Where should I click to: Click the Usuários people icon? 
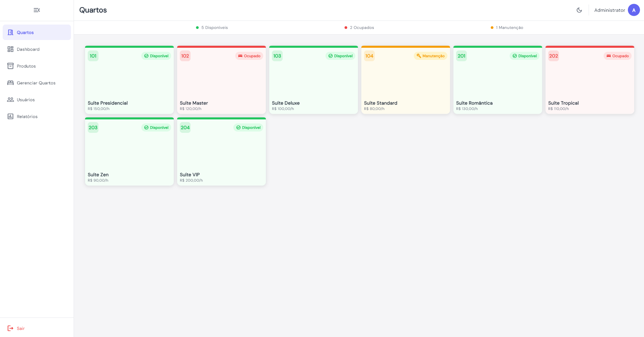10,100
